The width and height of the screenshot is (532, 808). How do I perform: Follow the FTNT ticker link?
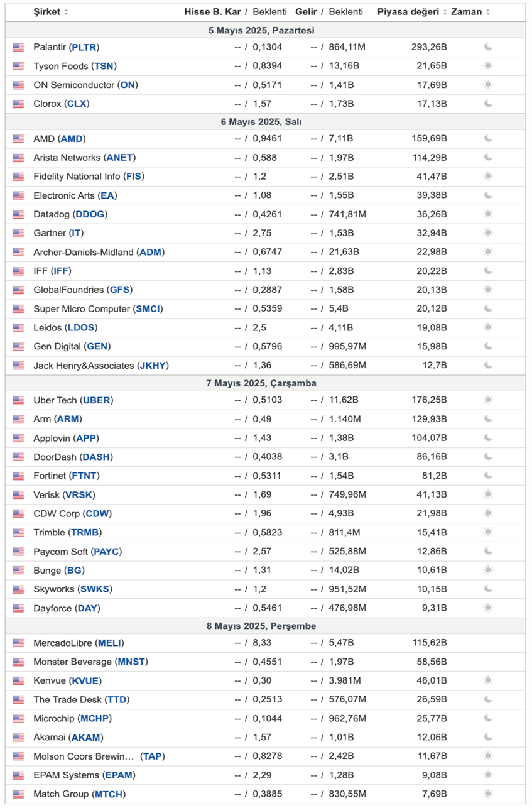(x=85, y=476)
